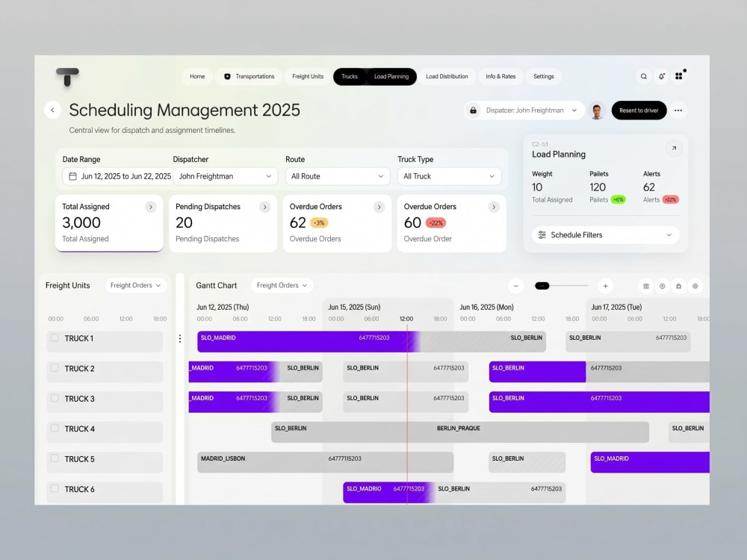
Task: Go back using the left arrow button
Action: (52, 110)
